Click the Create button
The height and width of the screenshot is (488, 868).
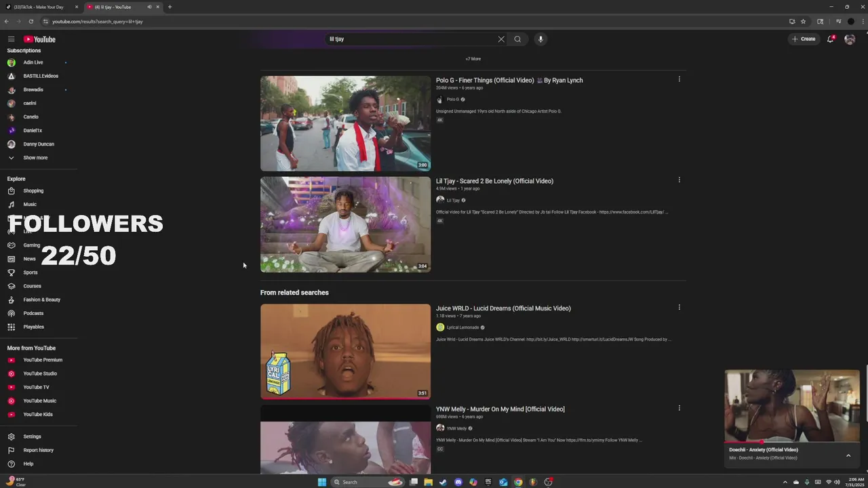(804, 39)
